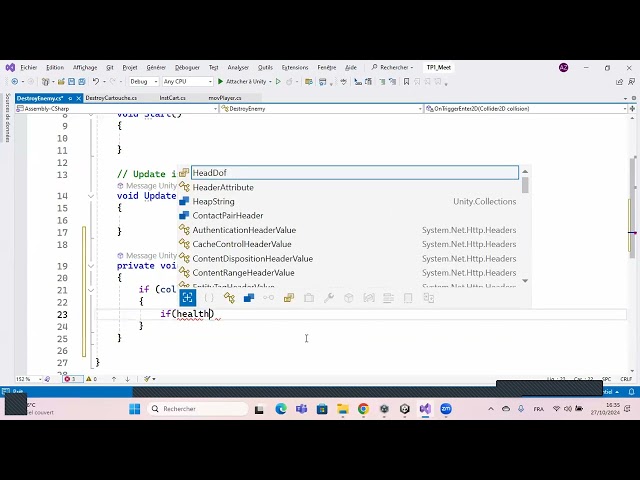The width and height of the screenshot is (640, 480).
Task: Click Attacher à Unity start button
Action: [x=242, y=82]
